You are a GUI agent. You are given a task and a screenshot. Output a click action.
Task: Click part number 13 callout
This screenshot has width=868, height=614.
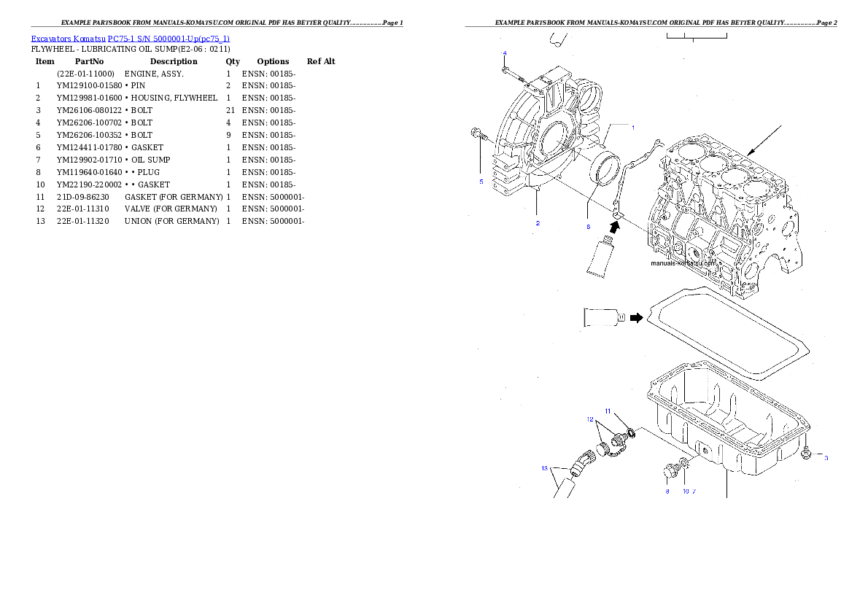544,469
